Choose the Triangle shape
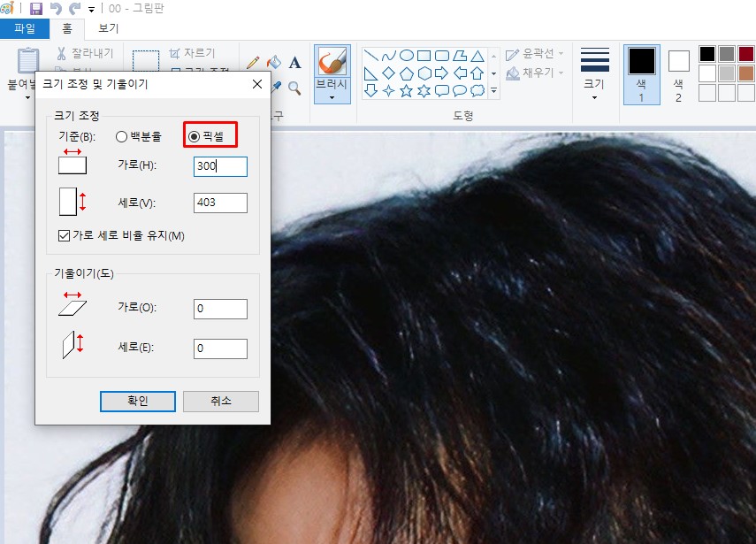756x544 pixels. [x=477, y=56]
